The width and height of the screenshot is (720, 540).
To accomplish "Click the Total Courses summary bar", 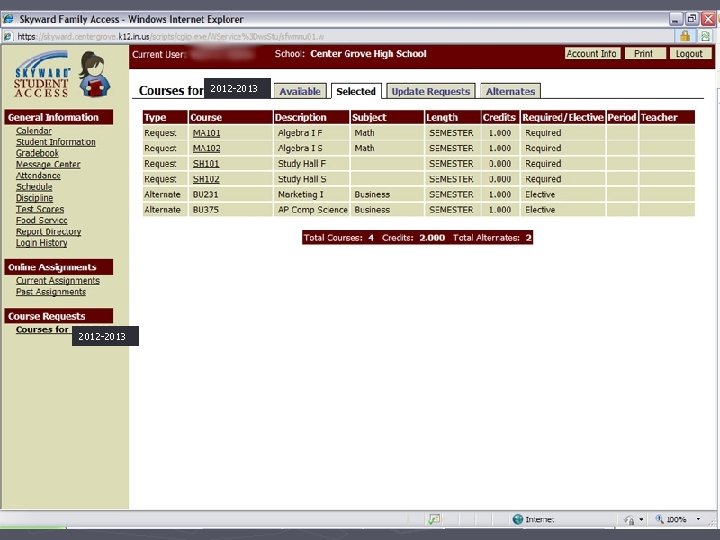I will (417, 237).
